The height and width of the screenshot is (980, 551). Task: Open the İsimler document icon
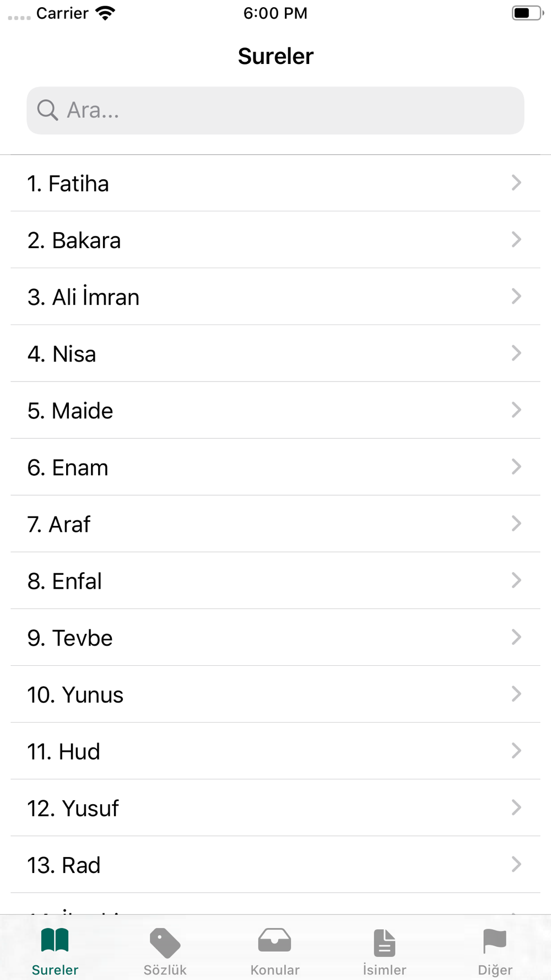(385, 942)
